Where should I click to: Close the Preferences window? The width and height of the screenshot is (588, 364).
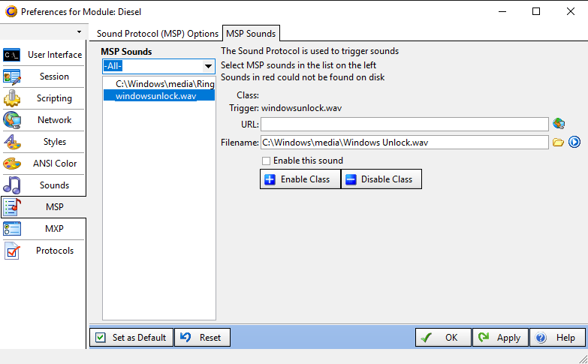coord(571,11)
